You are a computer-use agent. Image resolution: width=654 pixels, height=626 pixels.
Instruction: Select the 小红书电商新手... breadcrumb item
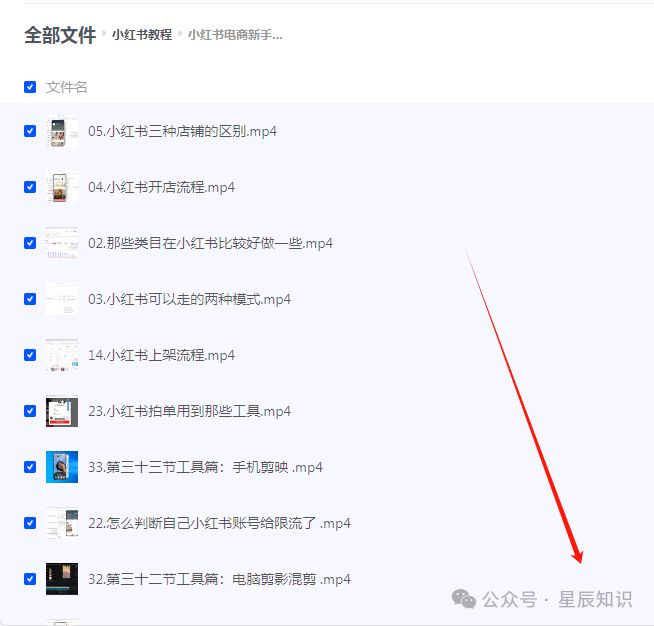[235, 35]
